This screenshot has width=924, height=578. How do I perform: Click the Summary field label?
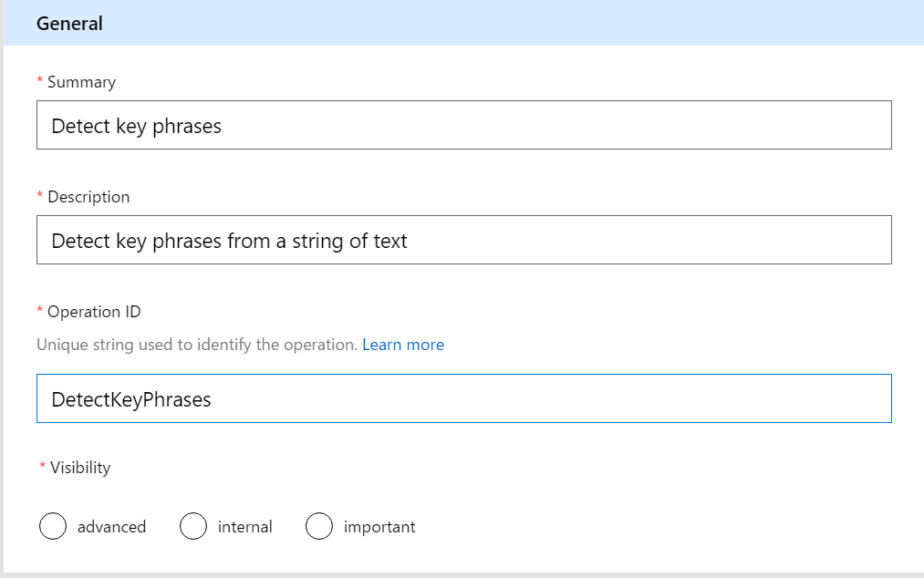[83, 82]
